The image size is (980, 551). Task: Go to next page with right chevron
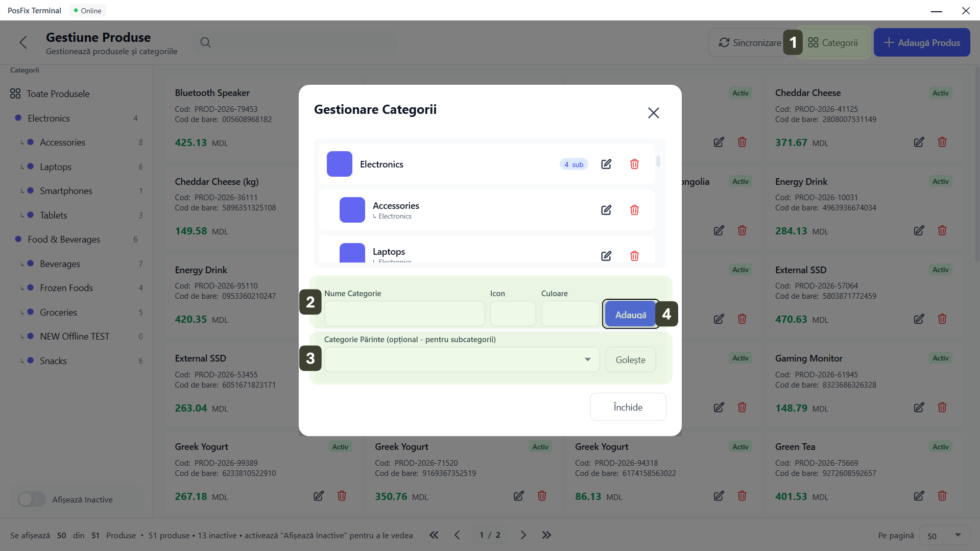pos(523,535)
